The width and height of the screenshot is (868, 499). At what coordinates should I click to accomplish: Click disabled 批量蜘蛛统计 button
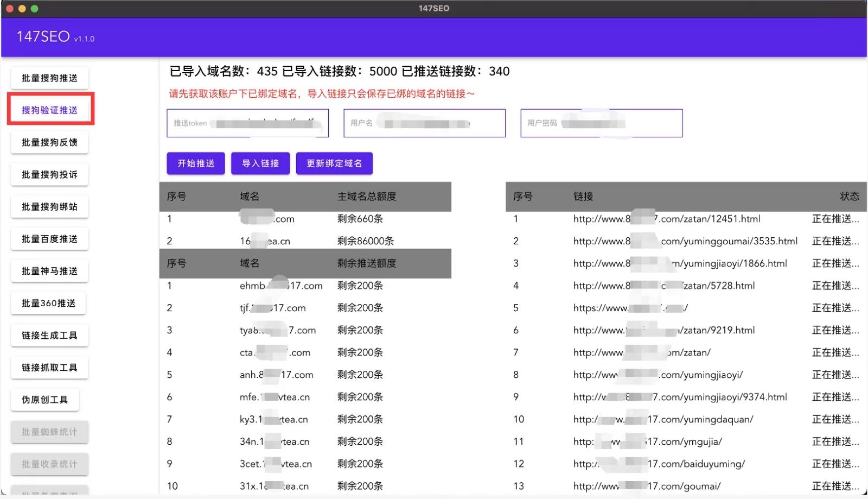click(49, 432)
